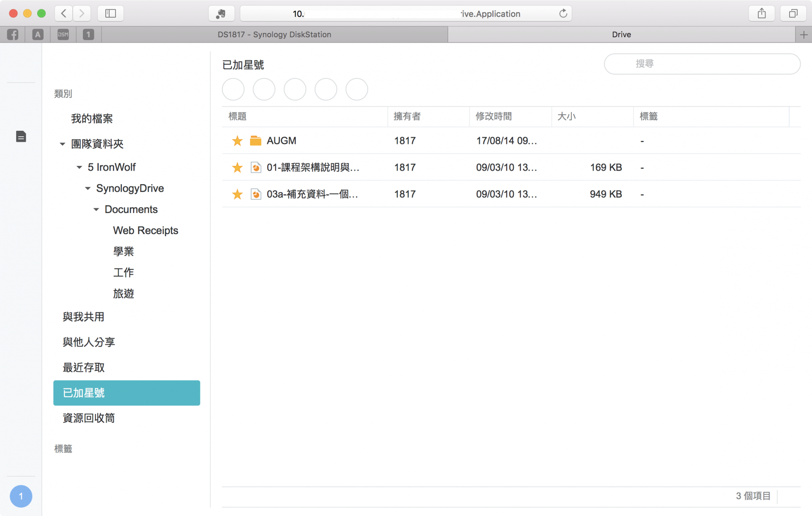Remove star from 03a-補充資料 file

237,194
